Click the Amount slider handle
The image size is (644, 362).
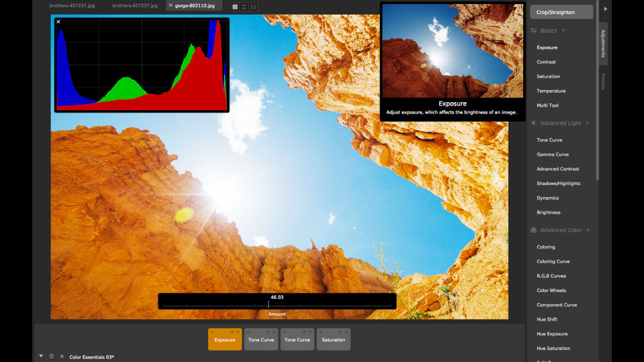pos(269,304)
